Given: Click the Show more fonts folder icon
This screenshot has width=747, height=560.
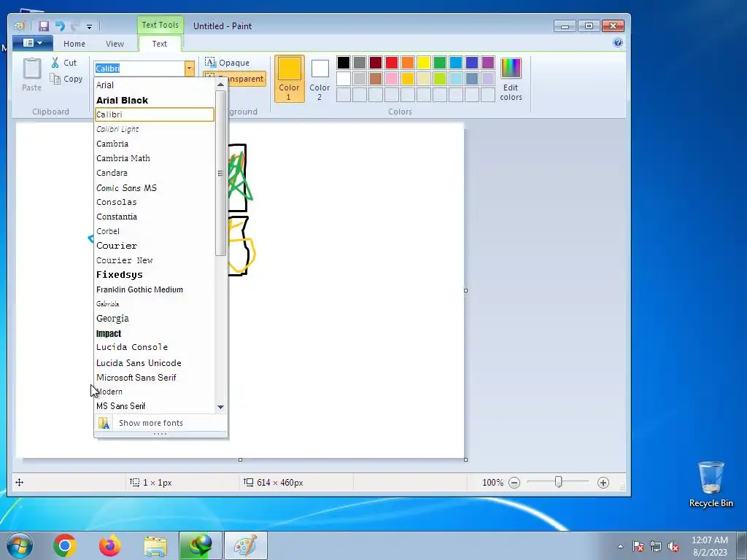Looking at the screenshot, I should (x=104, y=423).
